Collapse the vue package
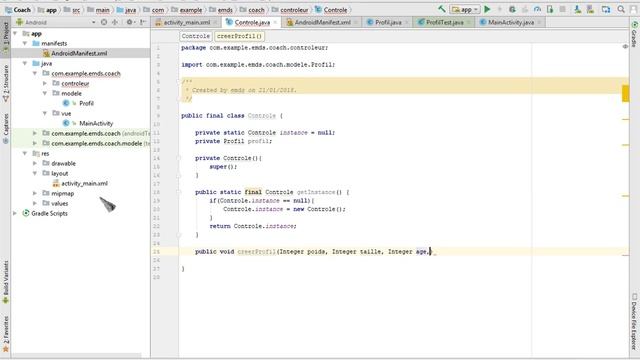The height and width of the screenshot is (360, 640). (x=45, y=113)
